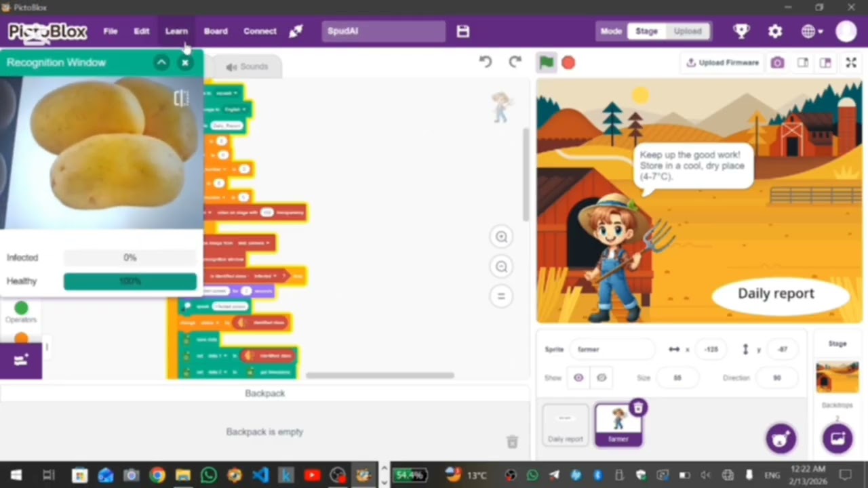This screenshot has width=868, height=488.
Task: Edit the sprite name field showing farmer
Action: 612,349
